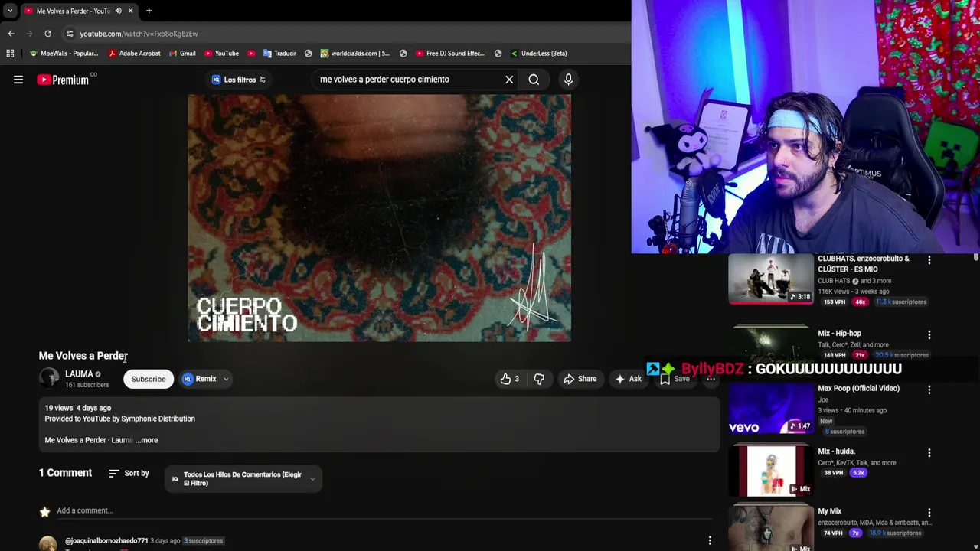Open CLUBHATS ES MIO video thumbnail

pyautogui.click(x=771, y=279)
